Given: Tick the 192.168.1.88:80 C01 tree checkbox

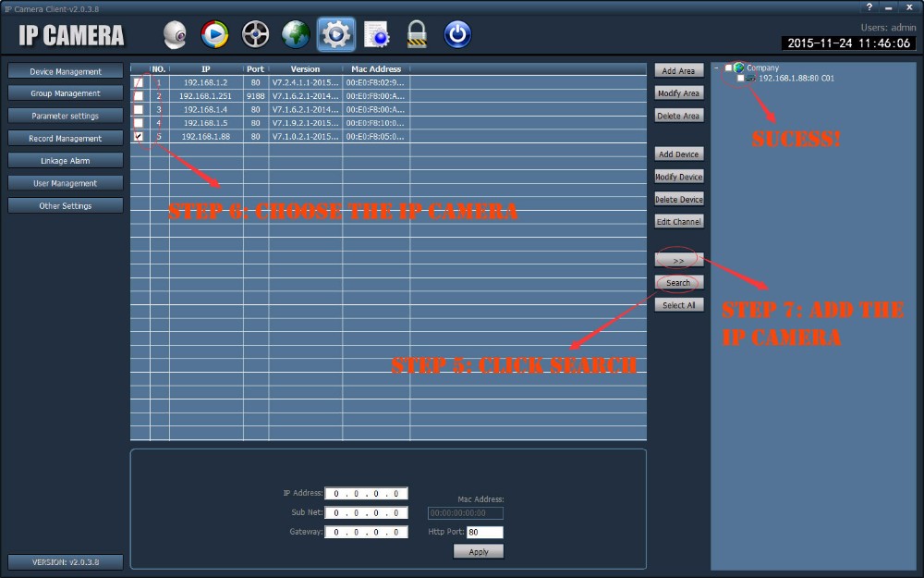Looking at the screenshot, I should [x=741, y=78].
